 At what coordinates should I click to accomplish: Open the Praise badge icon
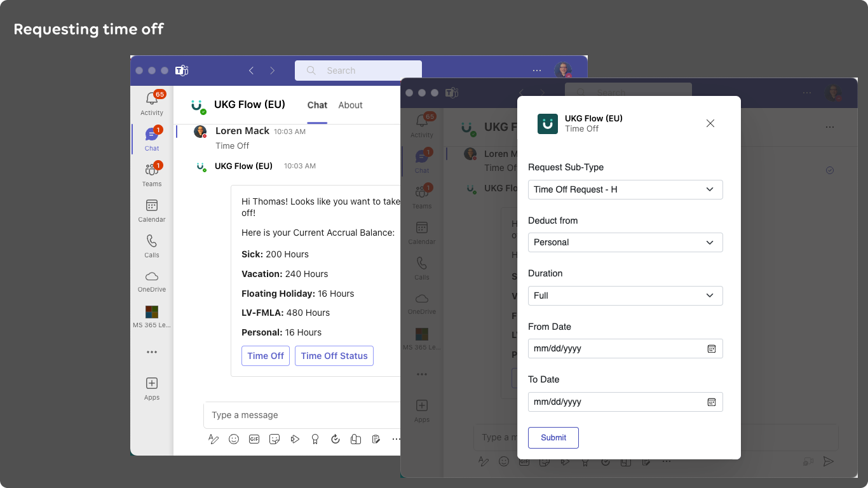click(x=315, y=439)
